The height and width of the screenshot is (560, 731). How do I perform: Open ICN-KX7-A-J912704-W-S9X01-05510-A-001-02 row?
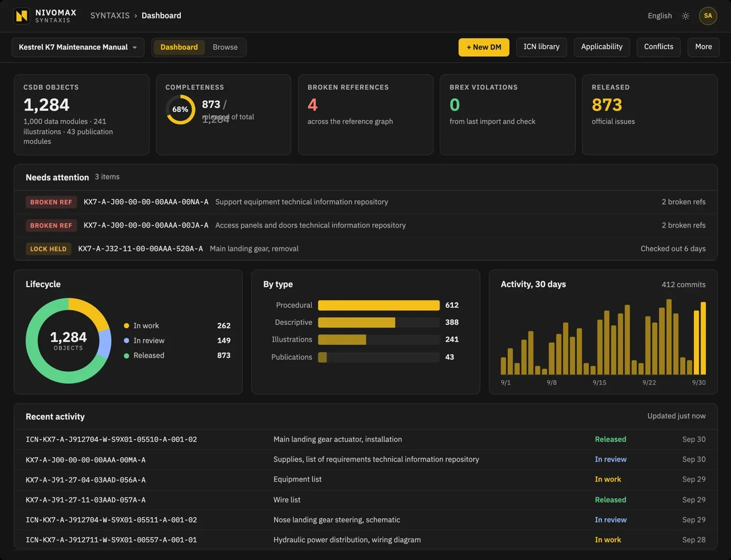point(366,440)
